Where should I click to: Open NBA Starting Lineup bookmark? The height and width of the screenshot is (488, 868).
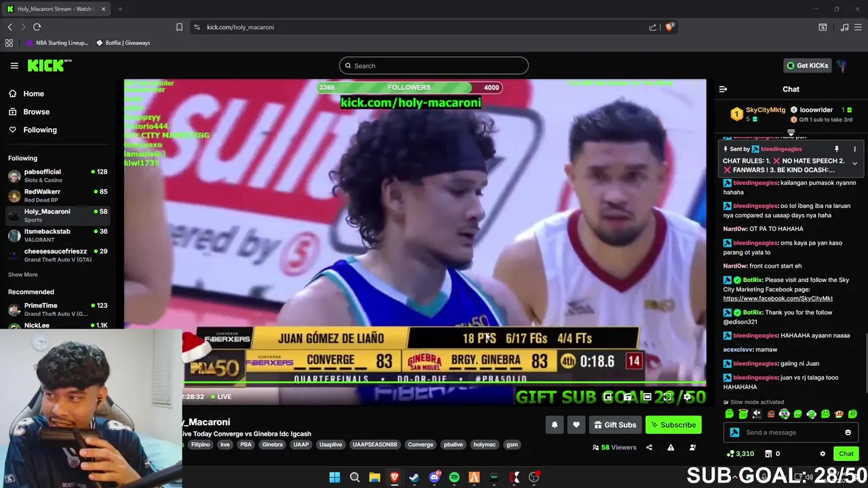click(x=58, y=43)
